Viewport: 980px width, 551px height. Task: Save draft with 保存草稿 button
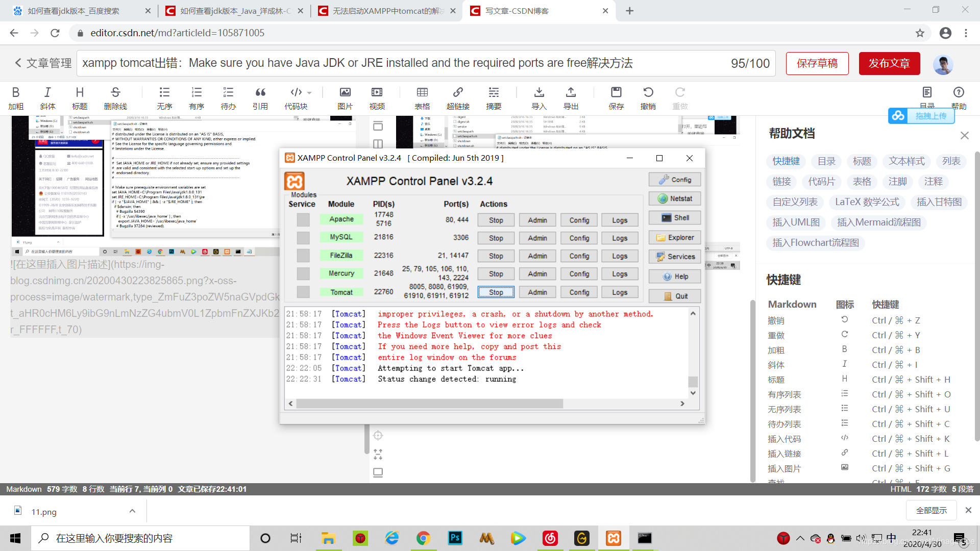817,63
